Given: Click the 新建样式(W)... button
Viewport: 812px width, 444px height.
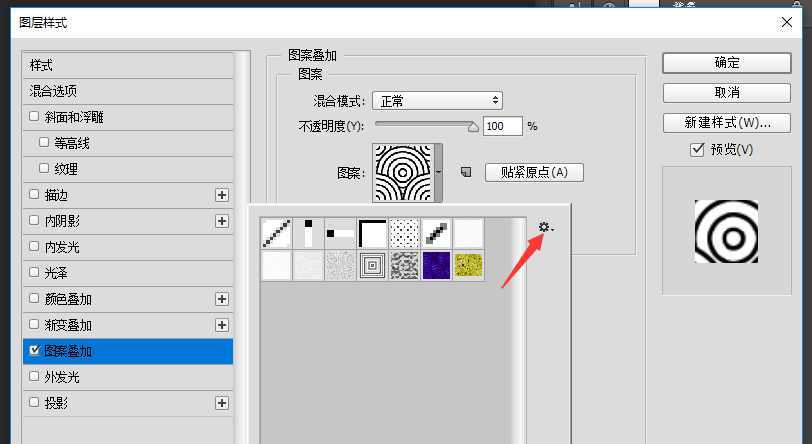Looking at the screenshot, I should (727, 123).
